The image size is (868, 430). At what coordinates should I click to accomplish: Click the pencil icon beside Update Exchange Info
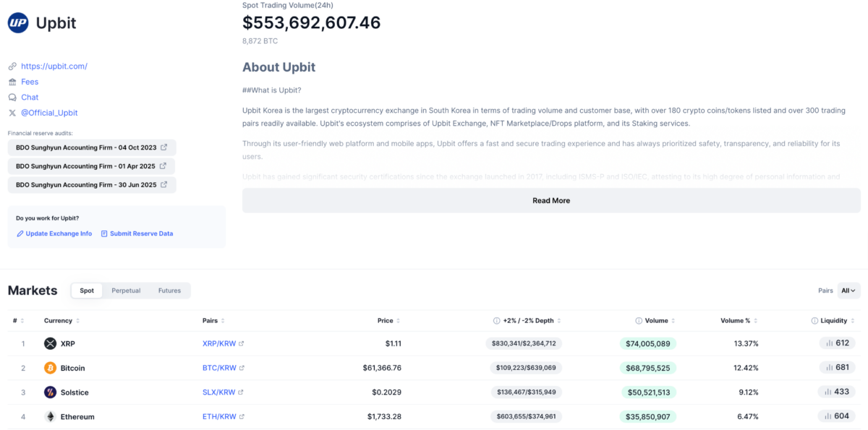tap(20, 233)
